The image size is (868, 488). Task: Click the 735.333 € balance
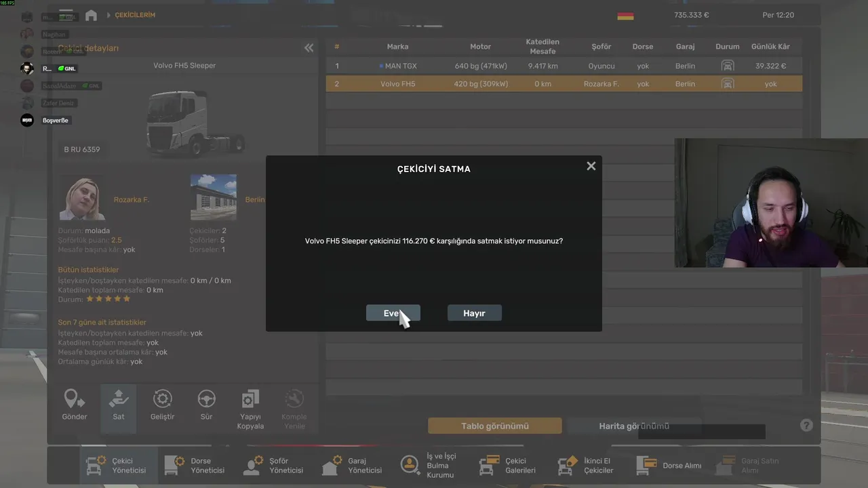pyautogui.click(x=692, y=15)
